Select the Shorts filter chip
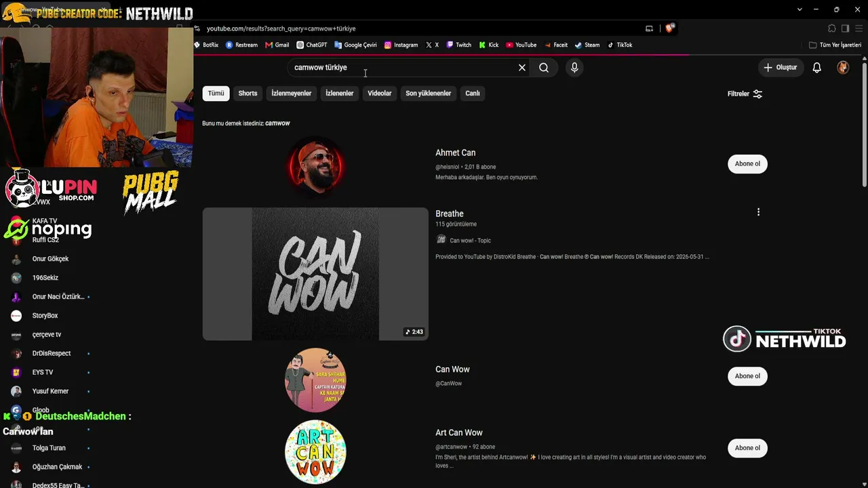The image size is (868, 488). (248, 94)
